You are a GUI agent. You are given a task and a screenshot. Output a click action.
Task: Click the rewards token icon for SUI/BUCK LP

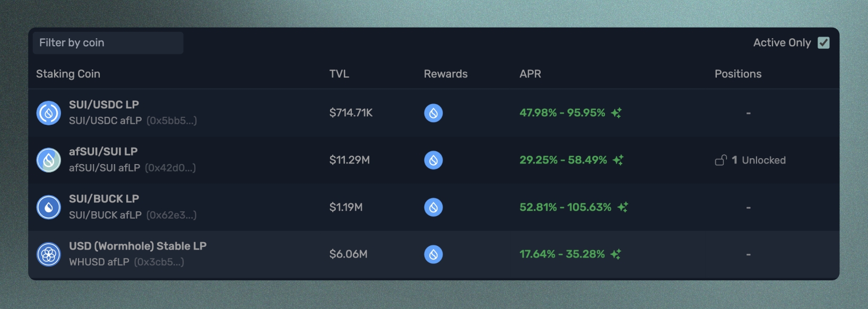tap(433, 207)
